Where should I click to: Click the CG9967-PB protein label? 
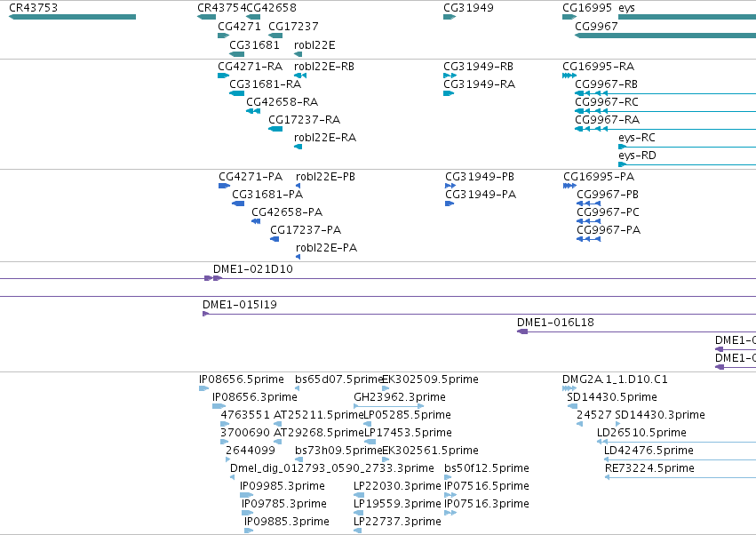[608, 195]
